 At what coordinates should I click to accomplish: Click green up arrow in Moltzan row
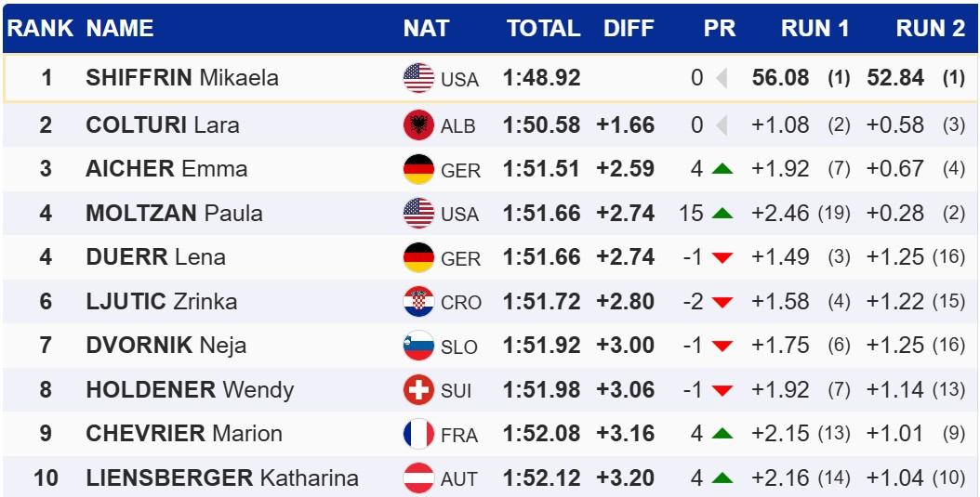(722, 214)
